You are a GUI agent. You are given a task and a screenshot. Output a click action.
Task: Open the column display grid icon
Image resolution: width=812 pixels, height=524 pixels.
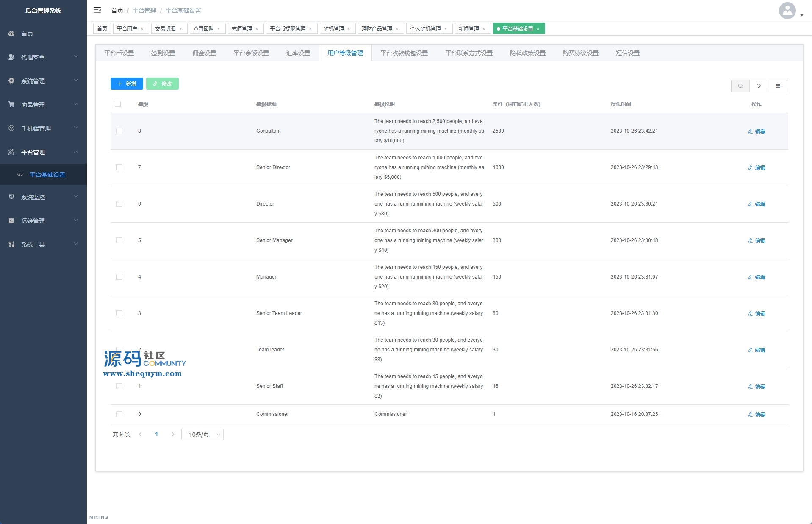(778, 86)
